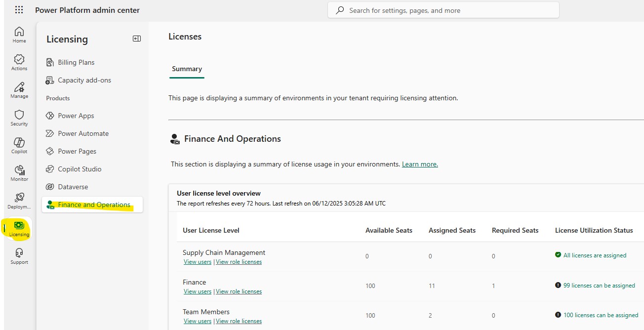The width and height of the screenshot is (644, 330).
Task: View role licenses for Finance
Action: point(239,291)
